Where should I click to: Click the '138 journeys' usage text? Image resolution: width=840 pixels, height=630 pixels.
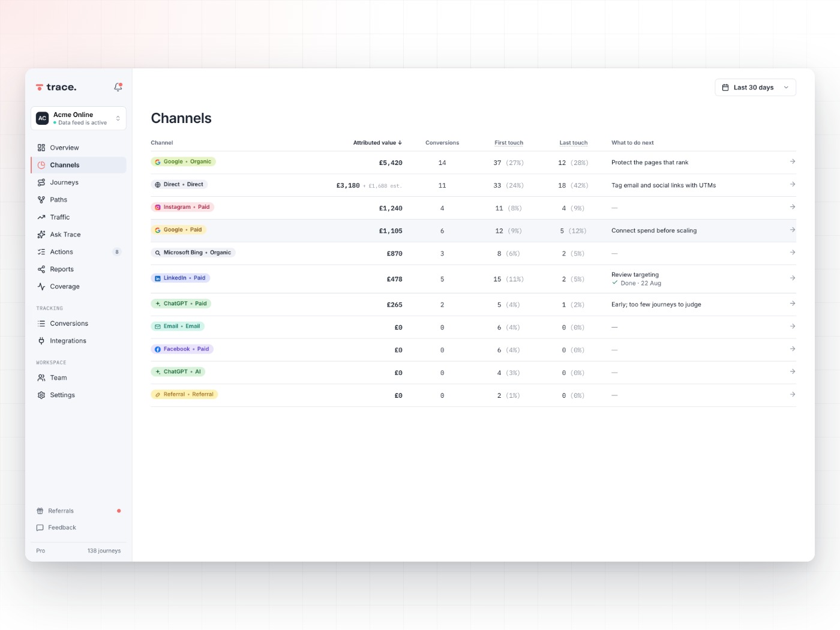click(104, 551)
